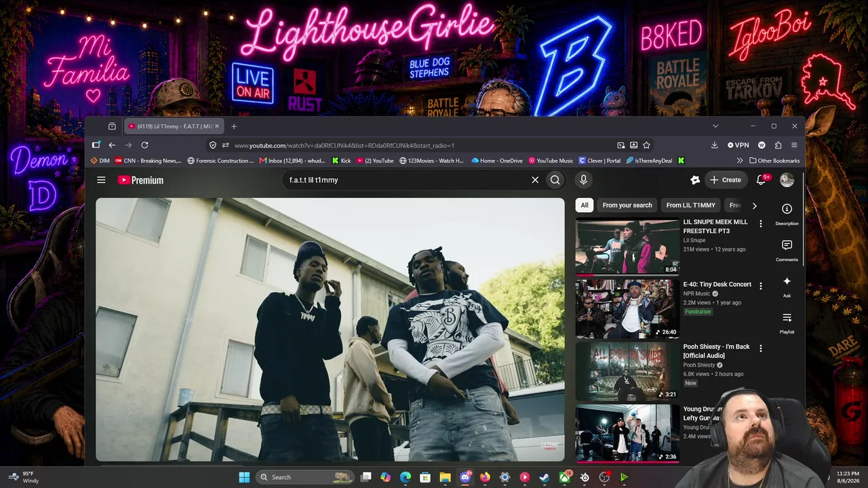
Task: Toggle the browser sidebar button
Action: [96, 145]
